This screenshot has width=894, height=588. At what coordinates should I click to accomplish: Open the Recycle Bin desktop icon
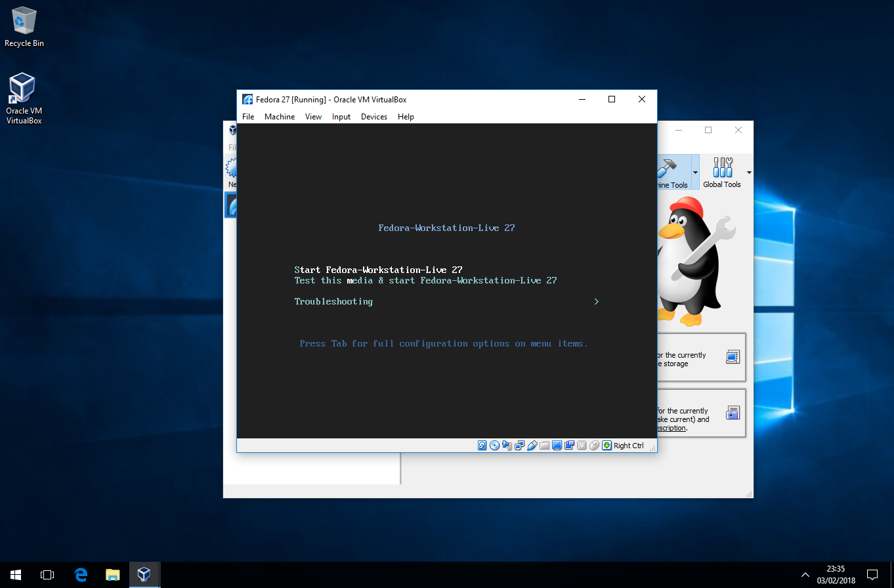24,27
